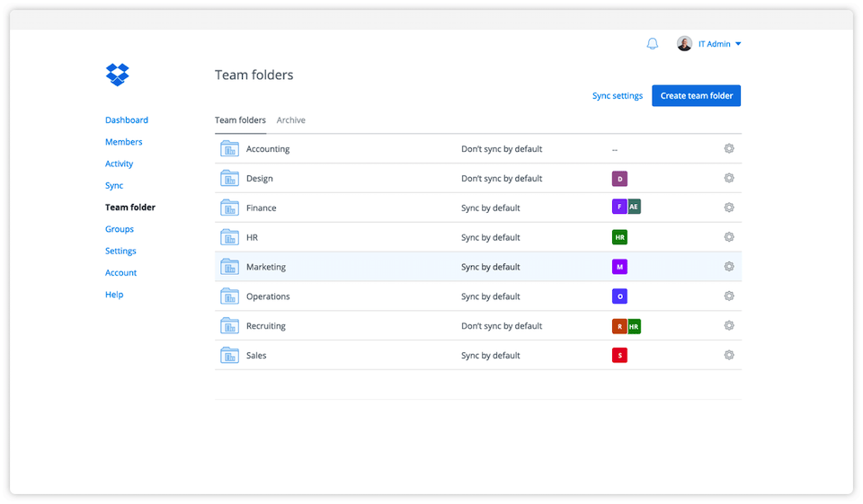The image size is (863, 504).
Task: Click the green HR group badge in HR row
Action: click(x=619, y=237)
